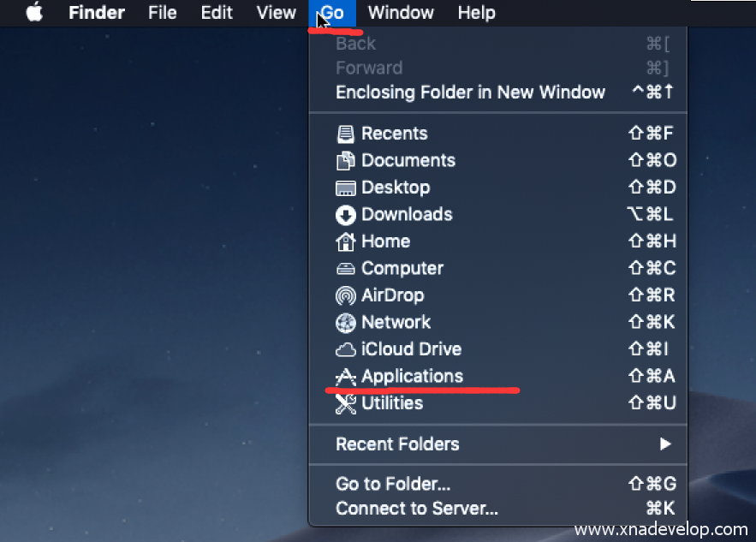Select Connect to Server… option
756x542 pixels.
[x=417, y=509]
